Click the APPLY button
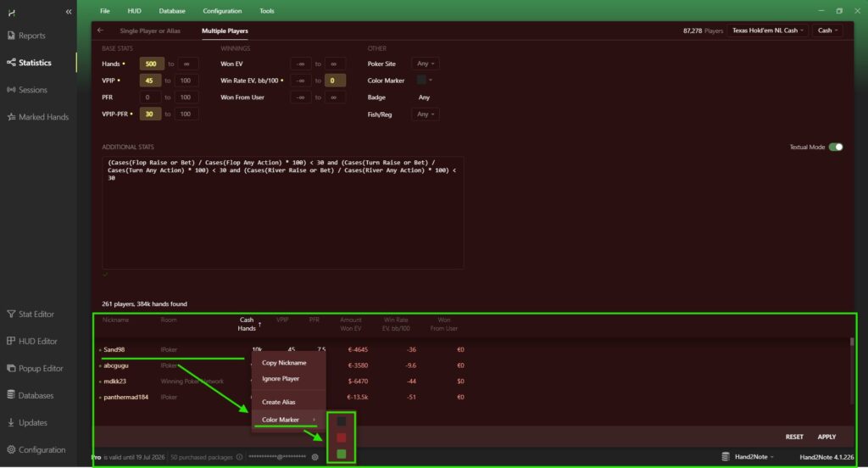This screenshot has width=868, height=468. pyautogui.click(x=826, y=437)
